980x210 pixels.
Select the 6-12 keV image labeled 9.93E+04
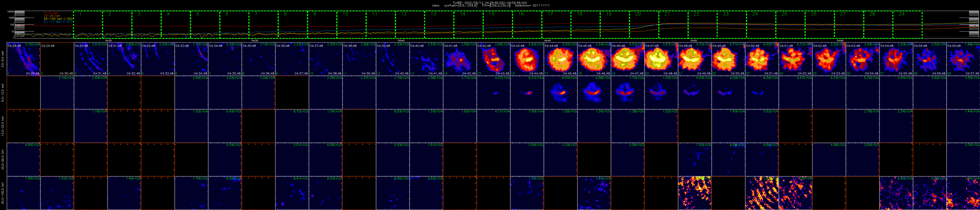point(694,92)
